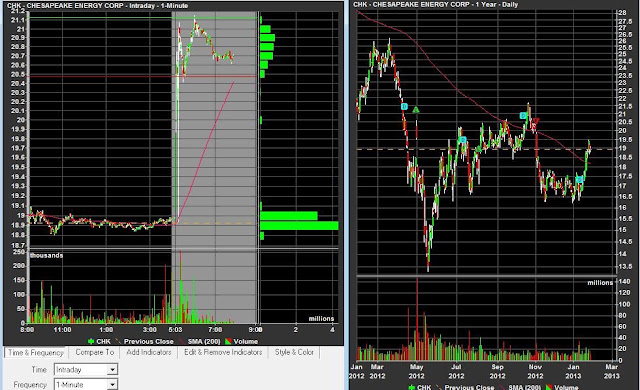
Task: Click the Volume label under intraday chart
Action: click(246, 341)
